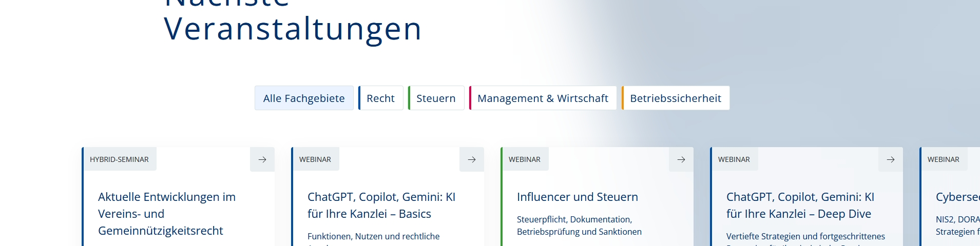
Task: Click the Vertiefte Strategien description text
Action: coord(805,236)
